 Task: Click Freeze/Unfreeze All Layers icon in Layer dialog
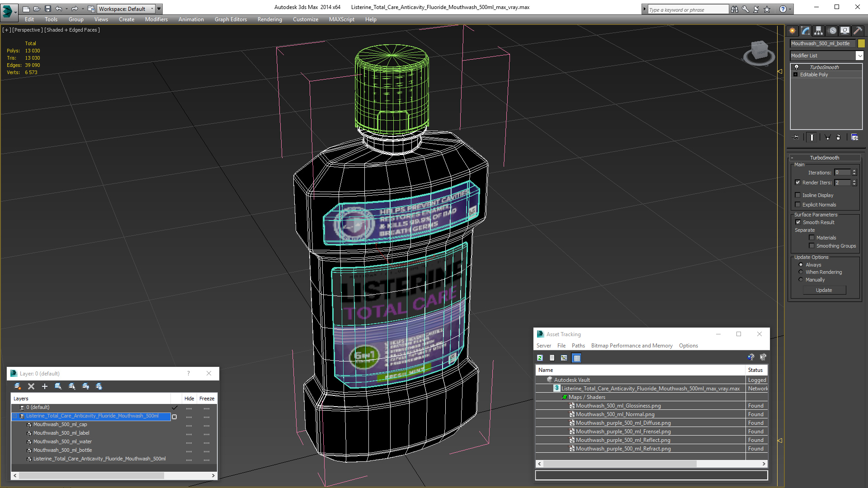pos(99,386)
